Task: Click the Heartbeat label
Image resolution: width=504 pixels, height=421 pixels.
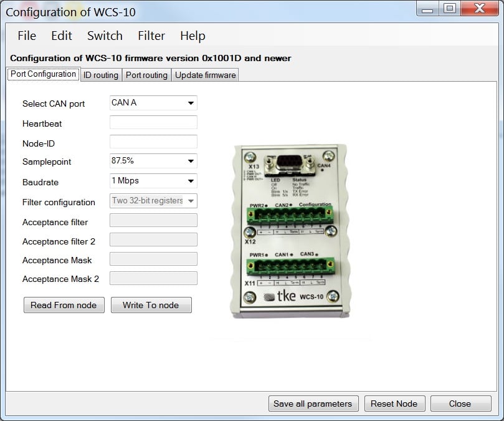Action: (42, 123)
